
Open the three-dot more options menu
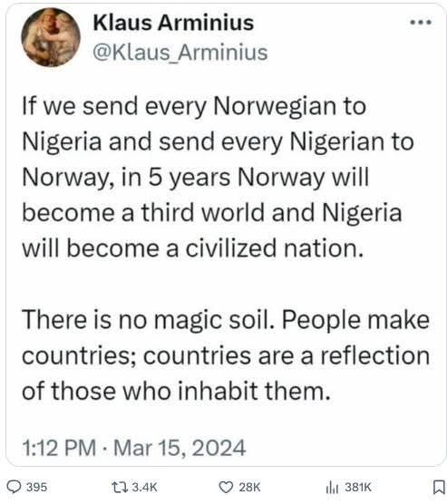tap(421, 23)
